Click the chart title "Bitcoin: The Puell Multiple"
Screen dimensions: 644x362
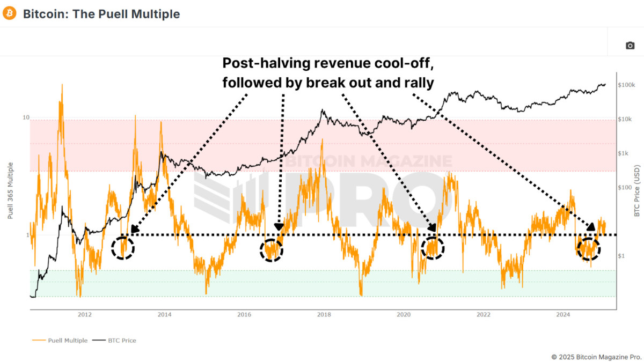click(x=101, y=14)
